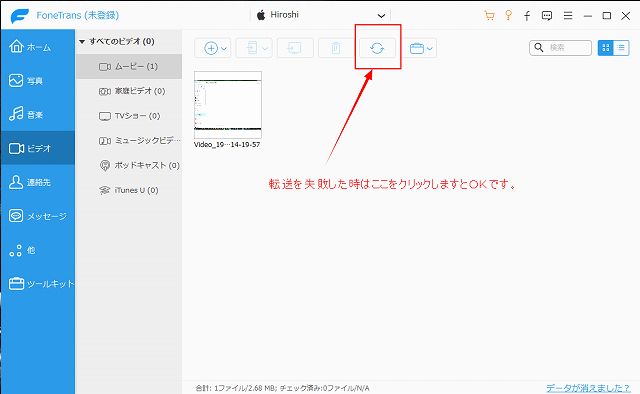Select the 家庭ビデオ (0) category
The height and width of the screenshot is (394, 640).
tap(129, 91)
